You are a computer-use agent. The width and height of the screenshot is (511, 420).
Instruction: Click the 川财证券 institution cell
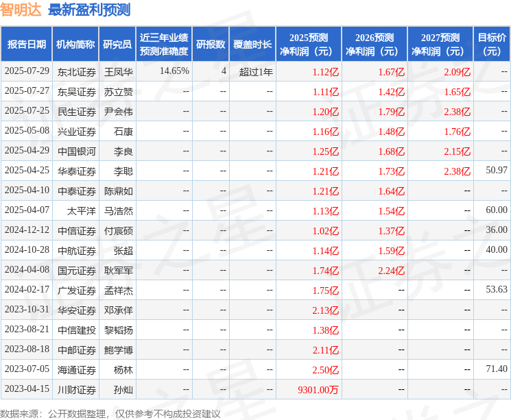tap(77, 390)
